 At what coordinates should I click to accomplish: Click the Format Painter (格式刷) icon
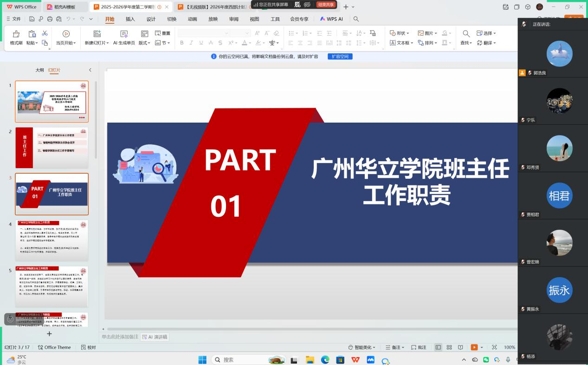16,34
